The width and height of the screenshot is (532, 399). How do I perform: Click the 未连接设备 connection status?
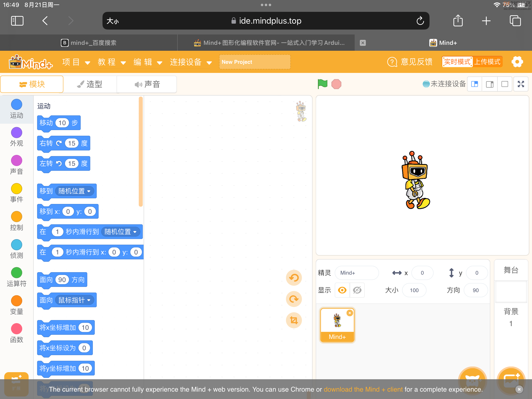444,84
